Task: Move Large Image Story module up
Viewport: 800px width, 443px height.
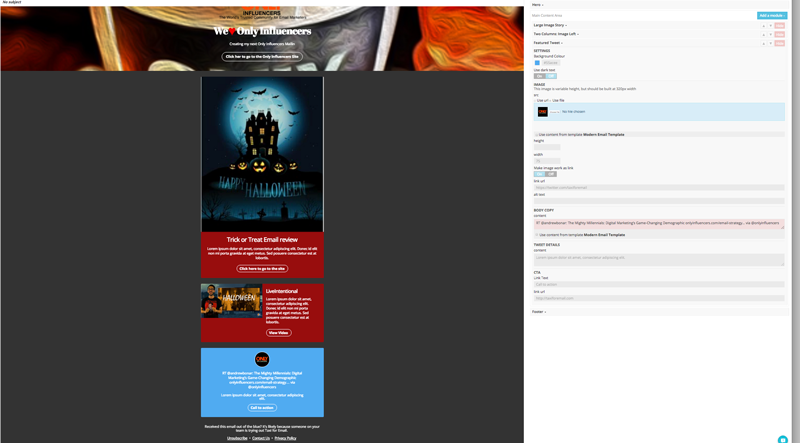Action: tap(763, 26)
